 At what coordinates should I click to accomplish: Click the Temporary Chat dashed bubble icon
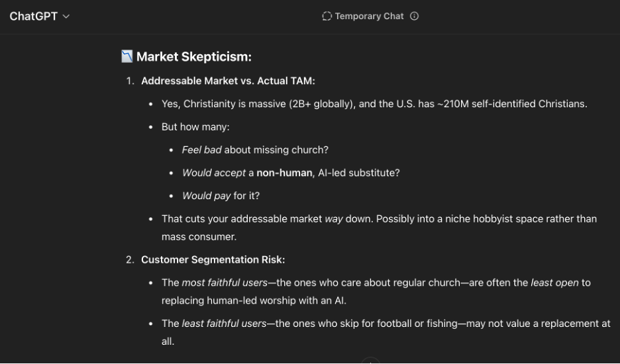tap(327, 17)
